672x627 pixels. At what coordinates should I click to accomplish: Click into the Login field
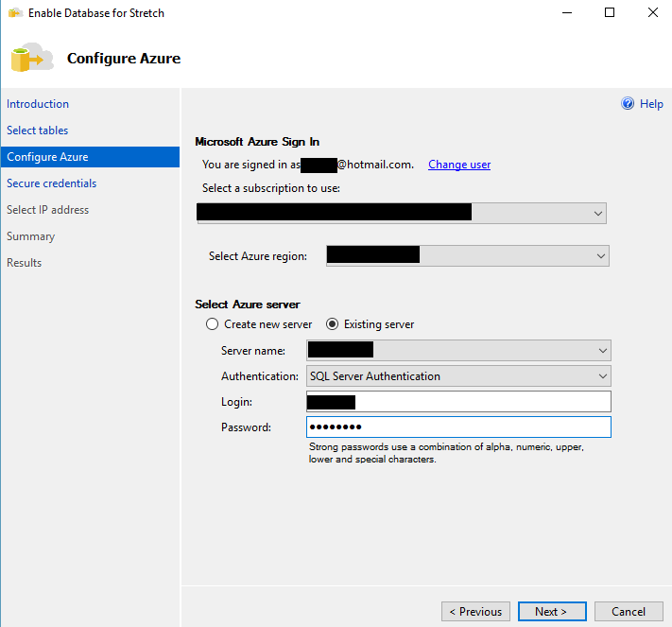coord(458,402)
